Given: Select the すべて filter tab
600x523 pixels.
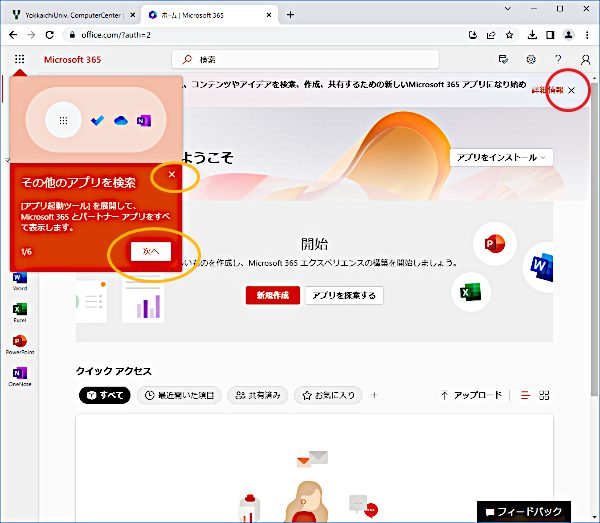Looking at the screenshot, I should 104,395.
